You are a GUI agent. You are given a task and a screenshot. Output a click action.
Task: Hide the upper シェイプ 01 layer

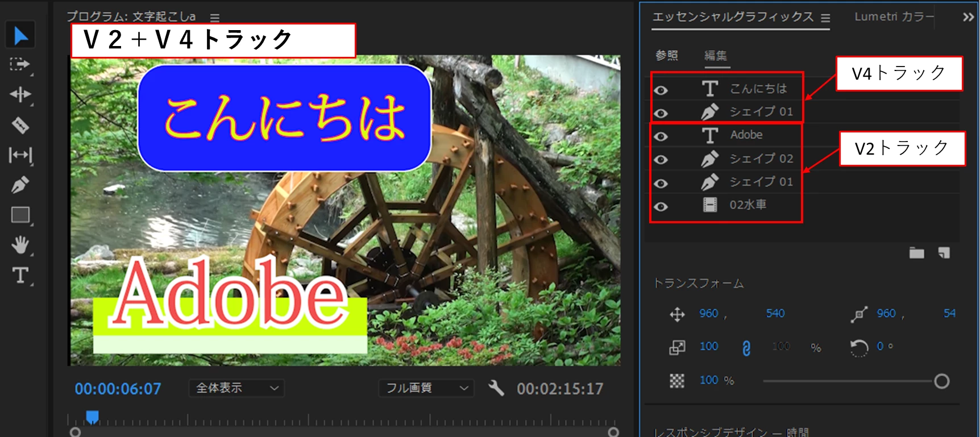661,113
